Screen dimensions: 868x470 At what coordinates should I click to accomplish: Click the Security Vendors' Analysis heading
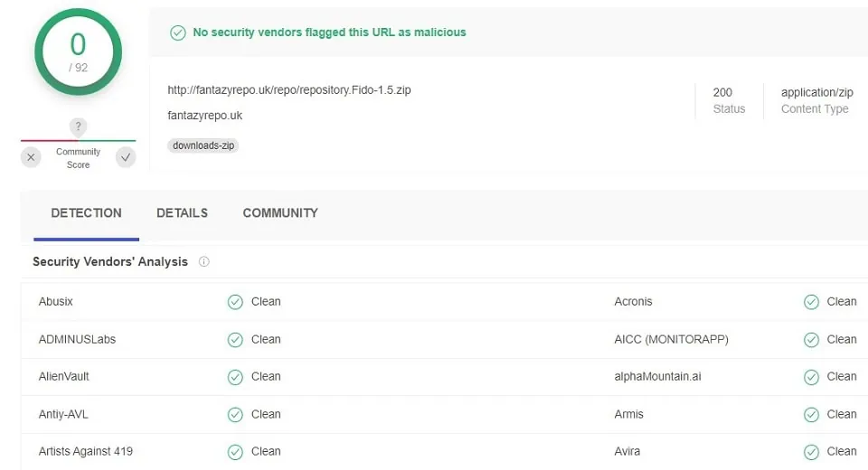[x=110, y=261]
